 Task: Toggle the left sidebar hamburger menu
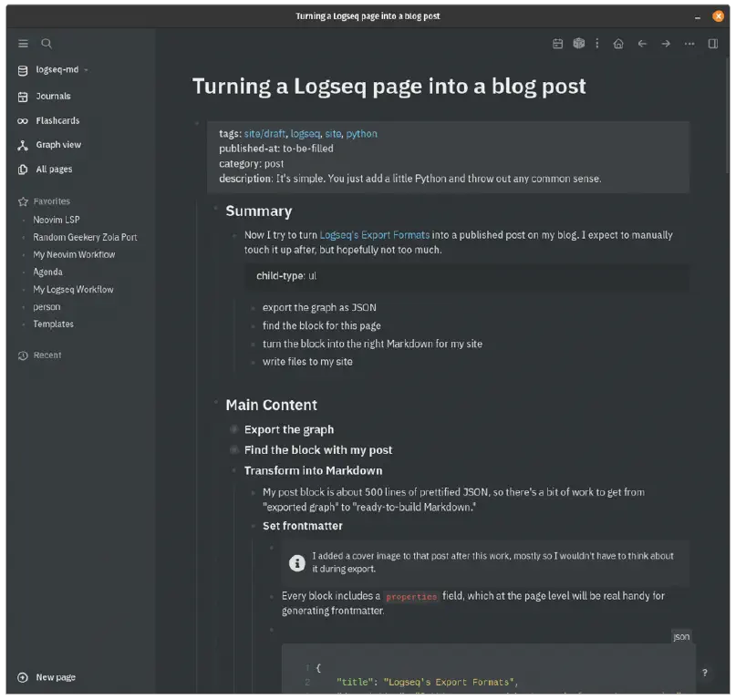pyautogui.click(x=23, y=44)
